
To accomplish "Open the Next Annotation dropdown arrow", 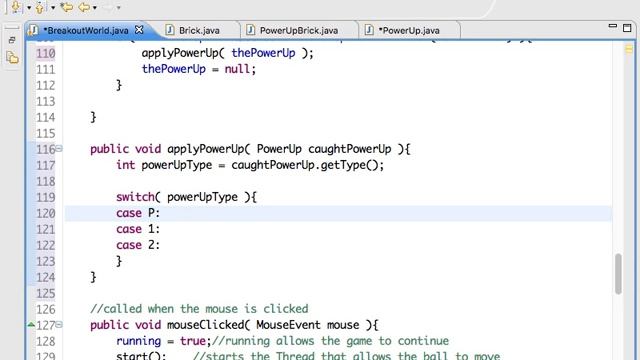I will (x=29, y=8).
